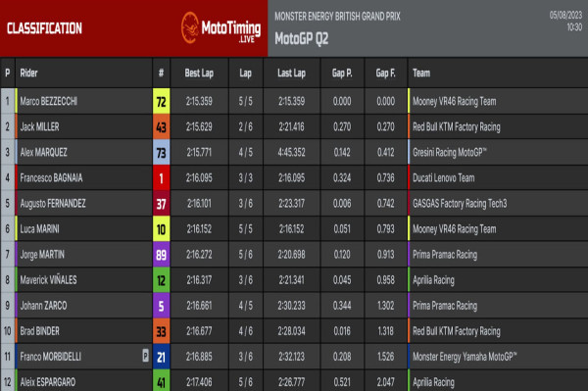
Task: Click the date 05/08/2023
Action: [565, 15]
